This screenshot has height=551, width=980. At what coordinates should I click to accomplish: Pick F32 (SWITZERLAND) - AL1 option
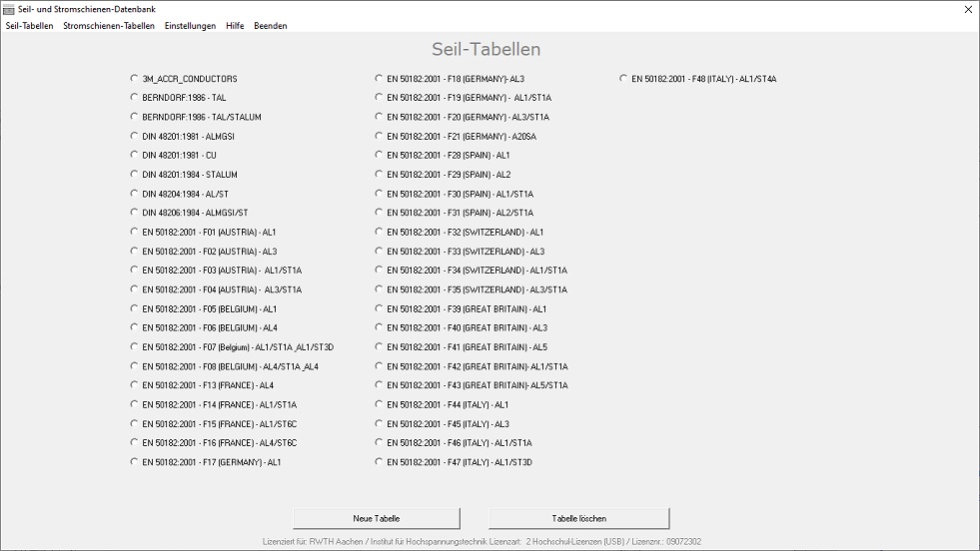coord(380,232)
